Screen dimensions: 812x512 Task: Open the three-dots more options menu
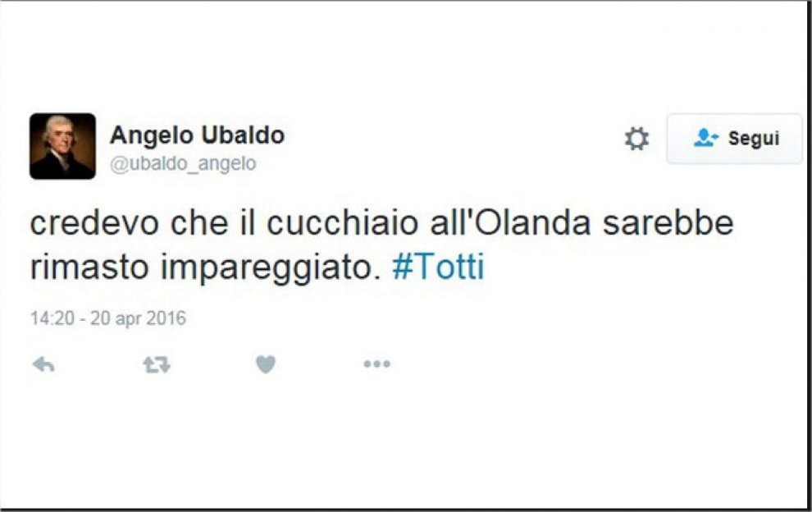[x=377, y=364]
